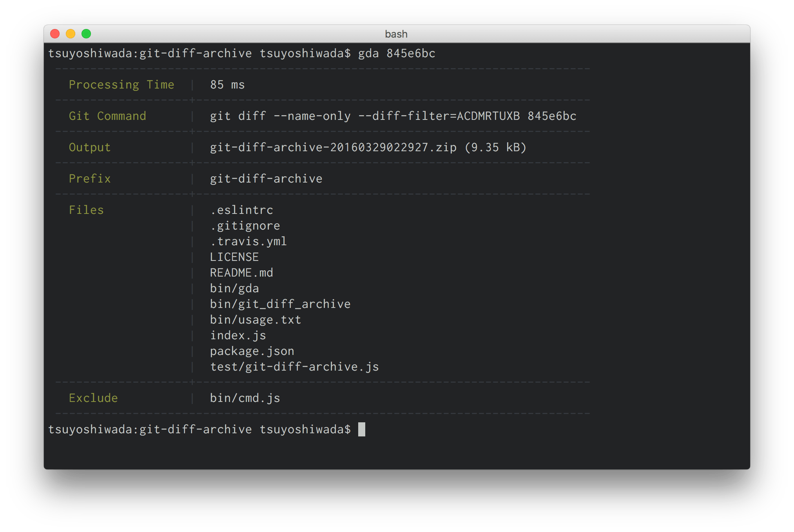Click the yellow minimize window button
Viewport: 794px width, 532px height.
point(71,34)
